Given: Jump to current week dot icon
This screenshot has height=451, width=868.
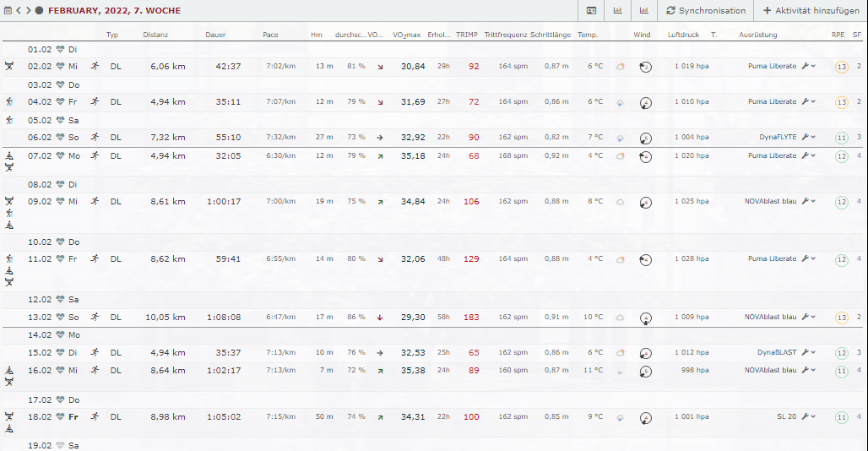Looking at the screenshot, I should click(x=39, y=11).
